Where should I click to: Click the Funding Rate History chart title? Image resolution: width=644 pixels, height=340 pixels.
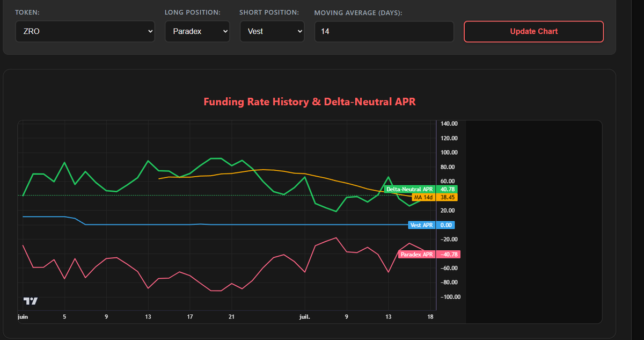point(310,102)
